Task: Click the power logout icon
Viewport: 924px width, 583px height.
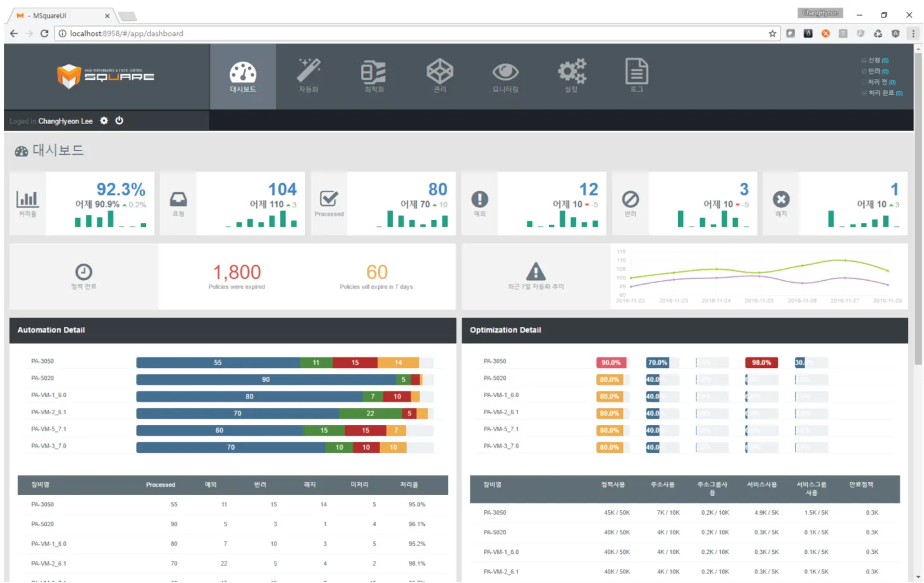Action: [x=119, y=121]
